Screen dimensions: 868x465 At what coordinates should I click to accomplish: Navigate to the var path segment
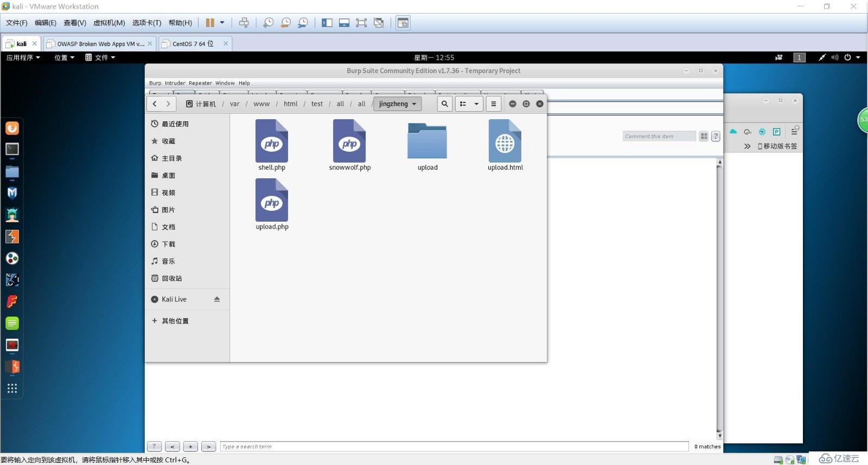(x=234, y=104)
